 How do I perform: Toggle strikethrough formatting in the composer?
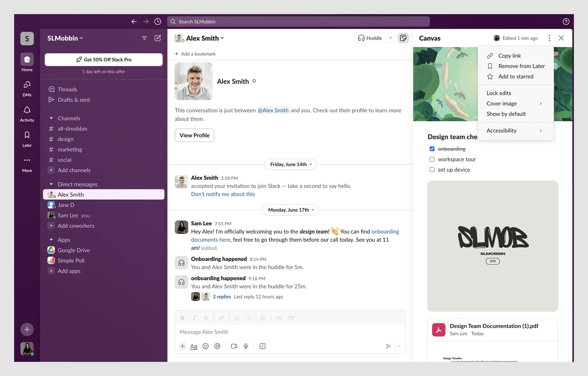[x=206, y=318]
